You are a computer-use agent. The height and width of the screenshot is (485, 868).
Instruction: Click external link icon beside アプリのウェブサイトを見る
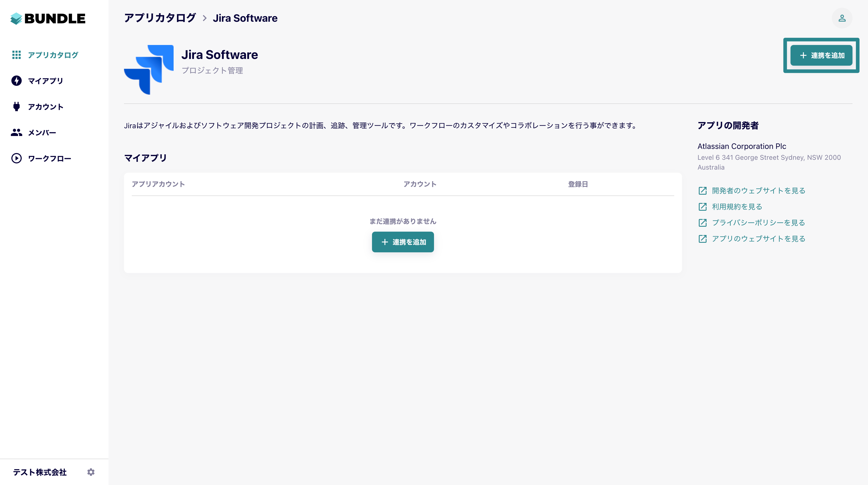pos(703,239)
